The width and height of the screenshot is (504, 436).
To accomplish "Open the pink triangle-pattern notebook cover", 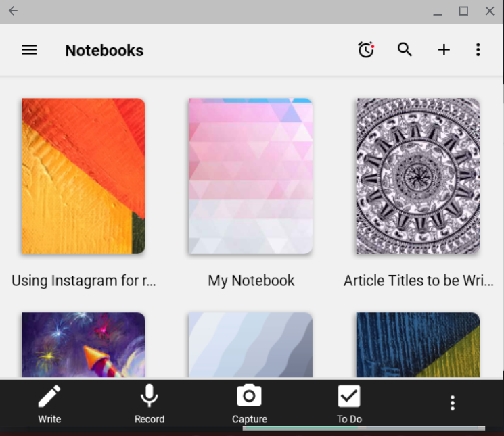I will (251, 176).
